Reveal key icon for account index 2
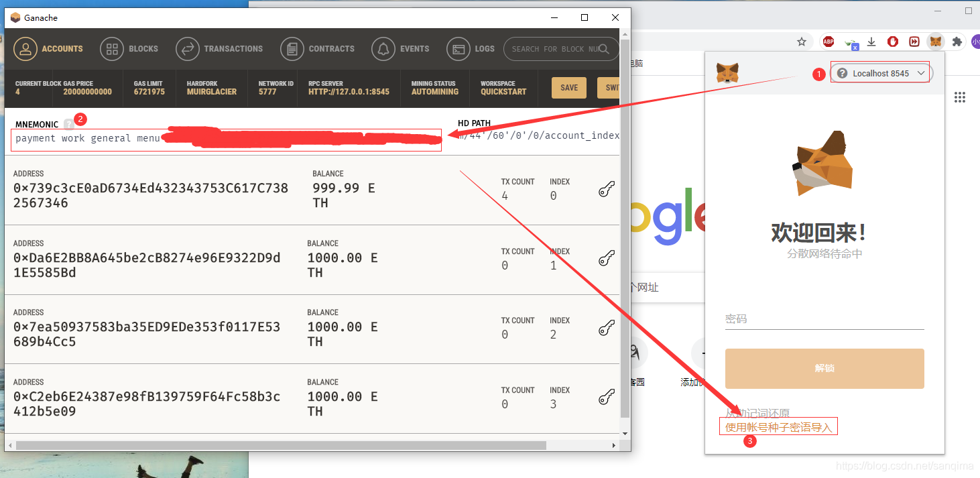Screen dimensions: 980x478 point(607,328)
